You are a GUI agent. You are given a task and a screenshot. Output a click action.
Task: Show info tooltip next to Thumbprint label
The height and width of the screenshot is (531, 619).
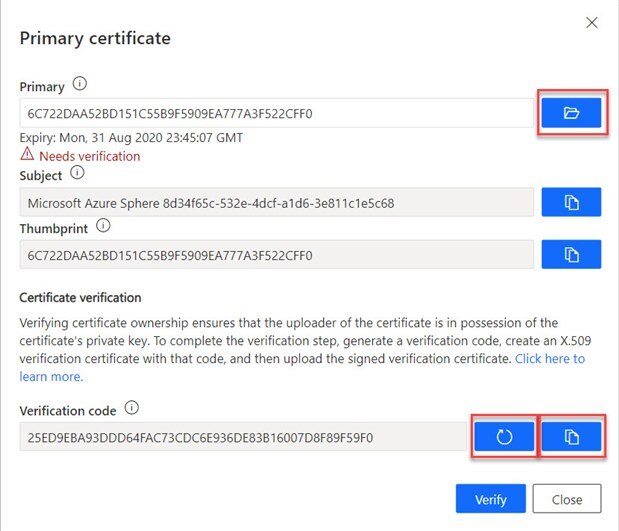[104, 227]
